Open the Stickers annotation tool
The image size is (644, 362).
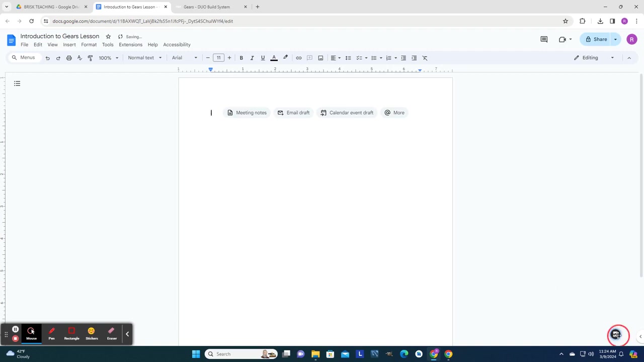coord(92,334)
